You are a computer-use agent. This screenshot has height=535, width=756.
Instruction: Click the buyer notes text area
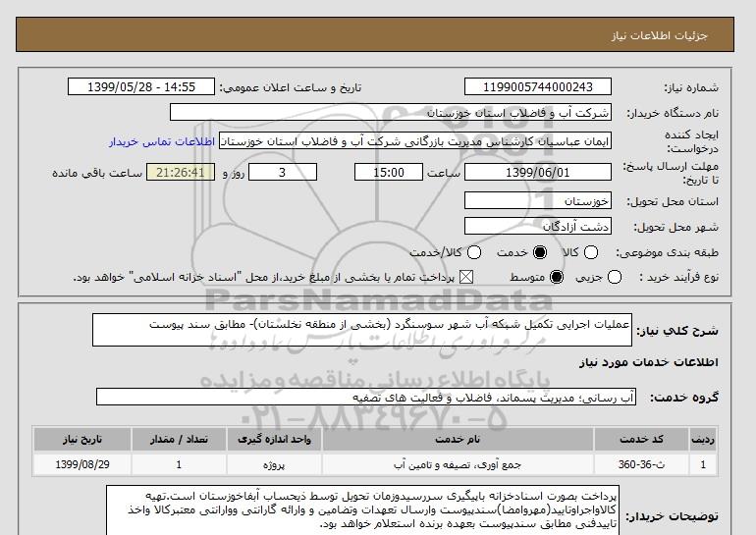click(362, 510)
